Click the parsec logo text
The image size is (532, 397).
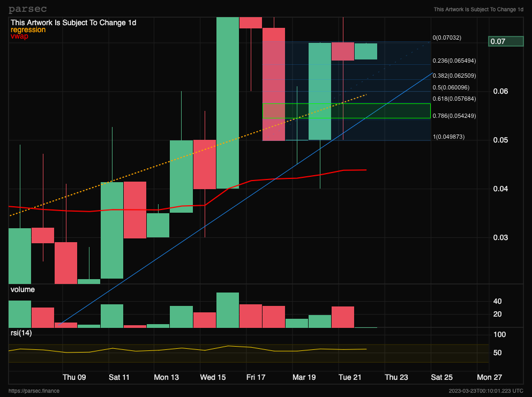click(27, 9)
